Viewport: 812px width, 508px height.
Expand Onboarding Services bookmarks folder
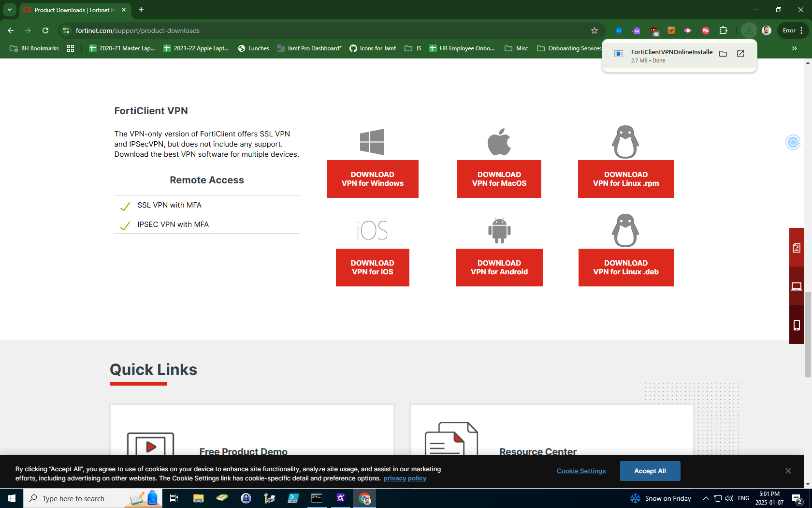(569, 48)
